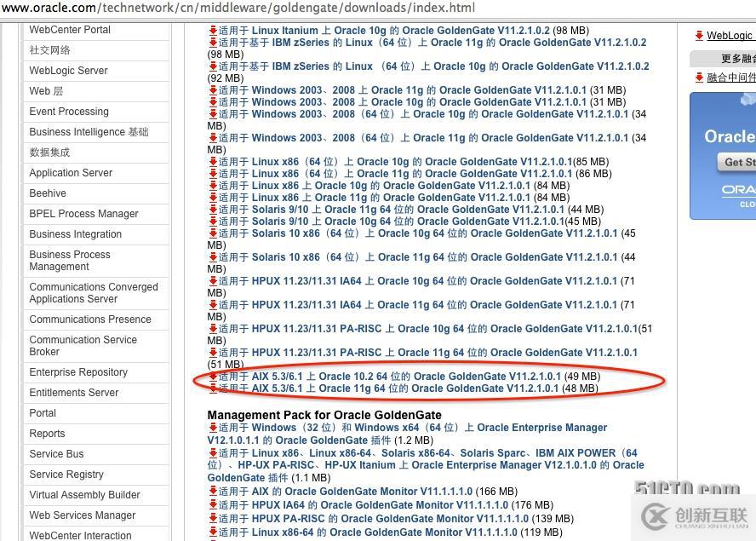The width and height of the screenshot is (756, 541).
Task: Open Business Intelligence 基础 sidebar link
Action: (89, 132)
